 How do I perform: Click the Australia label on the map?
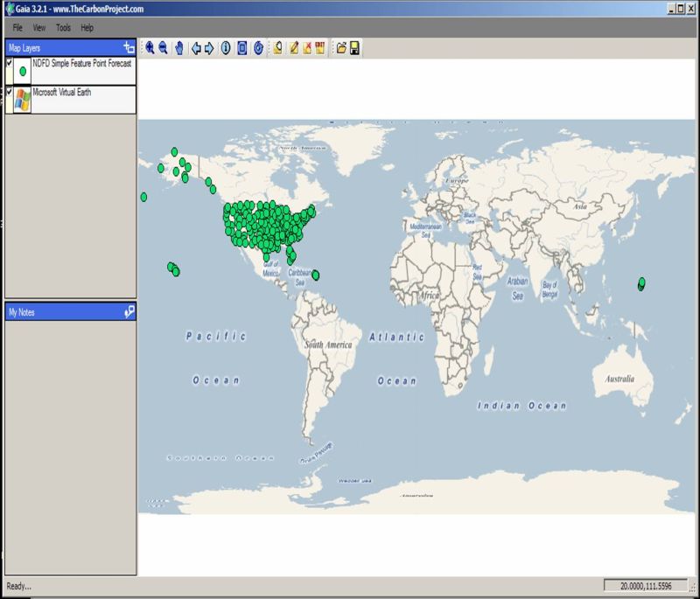coord(619,379)
